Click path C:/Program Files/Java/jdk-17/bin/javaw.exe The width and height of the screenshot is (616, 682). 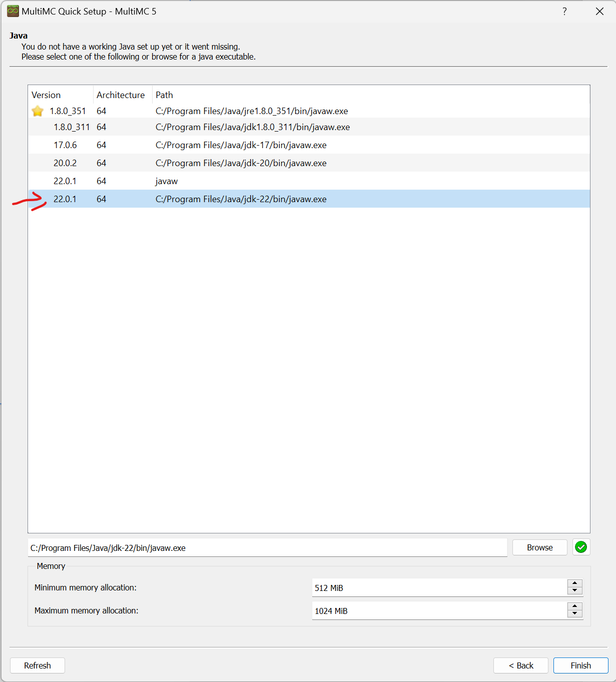tap(241, 145)
